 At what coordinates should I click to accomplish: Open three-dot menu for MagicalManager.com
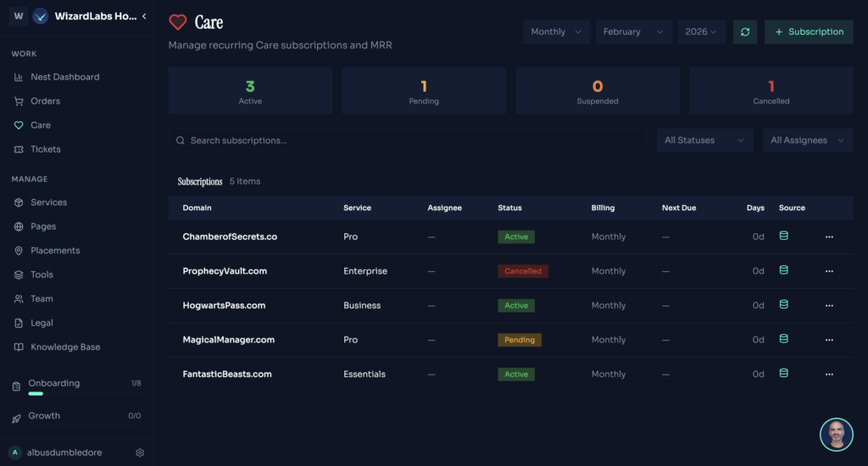point(829,340)
